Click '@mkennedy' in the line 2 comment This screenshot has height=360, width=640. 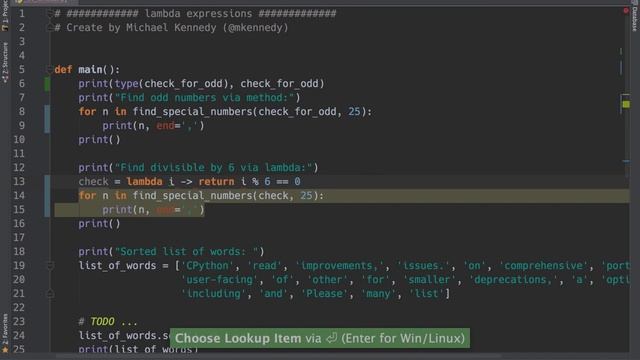tap(256, 28)
